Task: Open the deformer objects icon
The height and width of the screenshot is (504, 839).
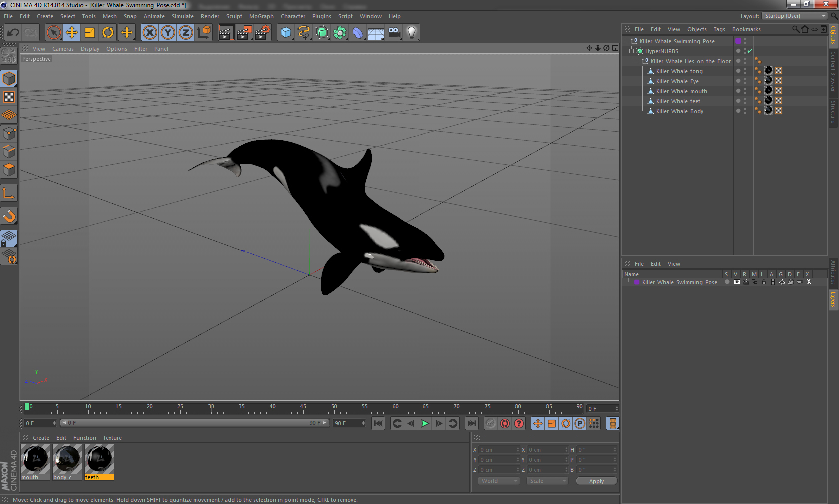Action: [x=358, y=33]
